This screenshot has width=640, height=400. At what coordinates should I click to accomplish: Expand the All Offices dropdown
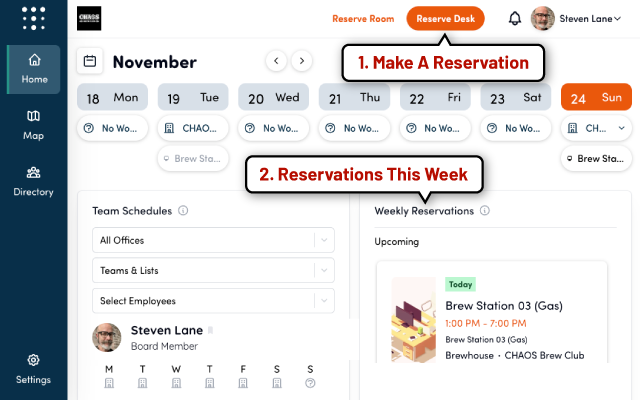(213, 240)
